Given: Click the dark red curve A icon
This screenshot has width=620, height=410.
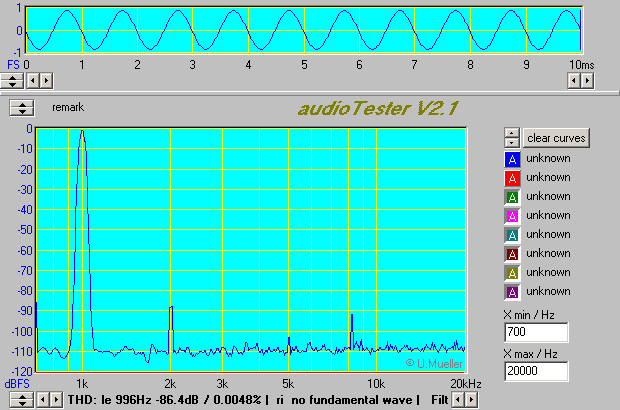Looking at the screenshot, I should pos(512,254).
